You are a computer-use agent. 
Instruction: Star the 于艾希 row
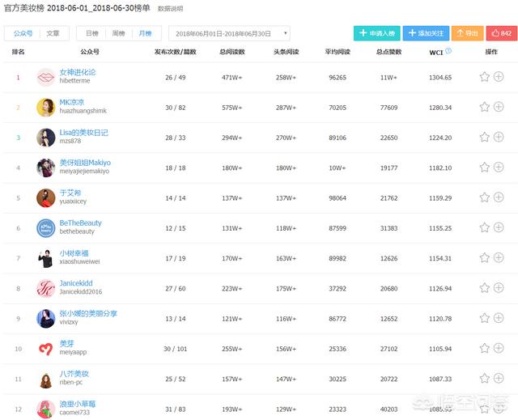(484, 197)
